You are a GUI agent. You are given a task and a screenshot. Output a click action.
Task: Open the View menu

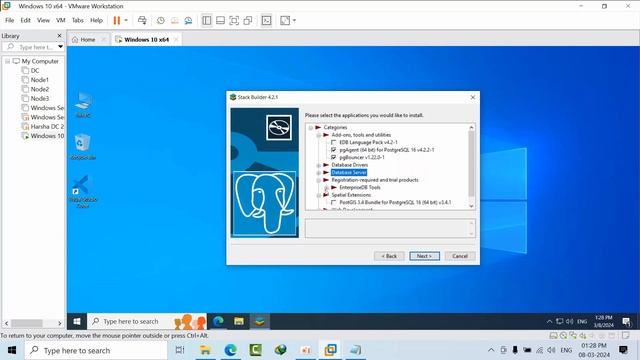pos(43,20)
